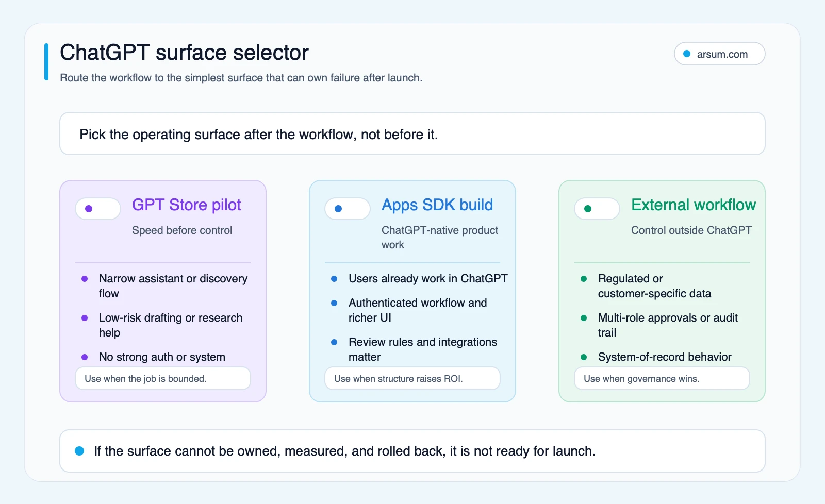Viewport: 825px width, 504px height.
Task: Select the External workflow heading
Action: coord(694,205)
